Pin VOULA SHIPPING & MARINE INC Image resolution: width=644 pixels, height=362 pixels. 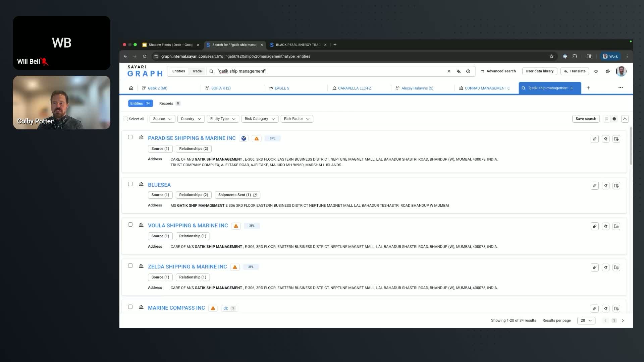point(606,226)
